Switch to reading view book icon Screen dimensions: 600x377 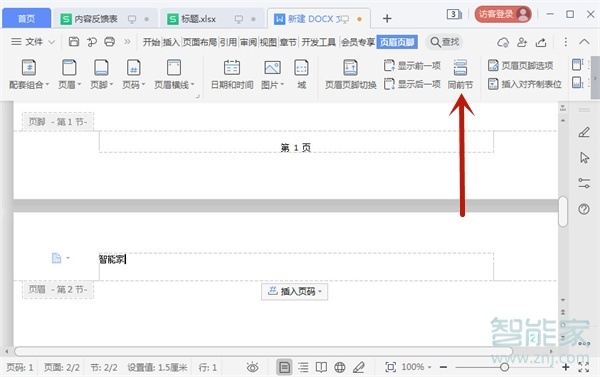pos(321,368)
